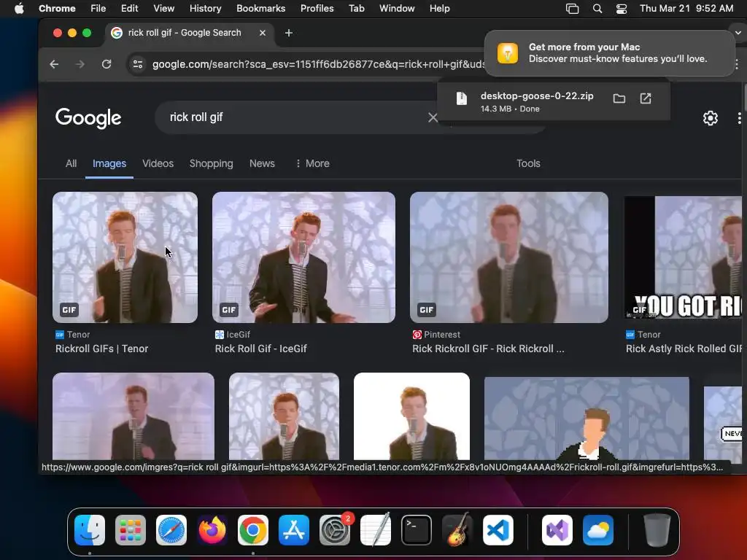This screenshot has width=747, height=560.
Task: Open Stage Manager icon in menu bar
Action: (572, 8)
